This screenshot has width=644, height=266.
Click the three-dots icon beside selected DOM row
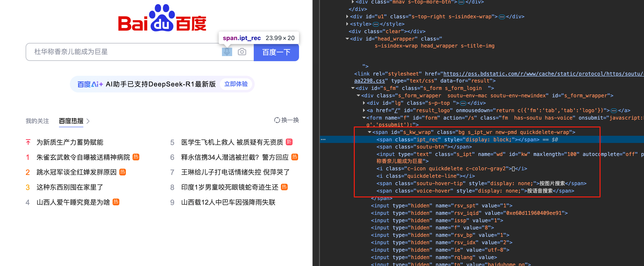point(323,139)
